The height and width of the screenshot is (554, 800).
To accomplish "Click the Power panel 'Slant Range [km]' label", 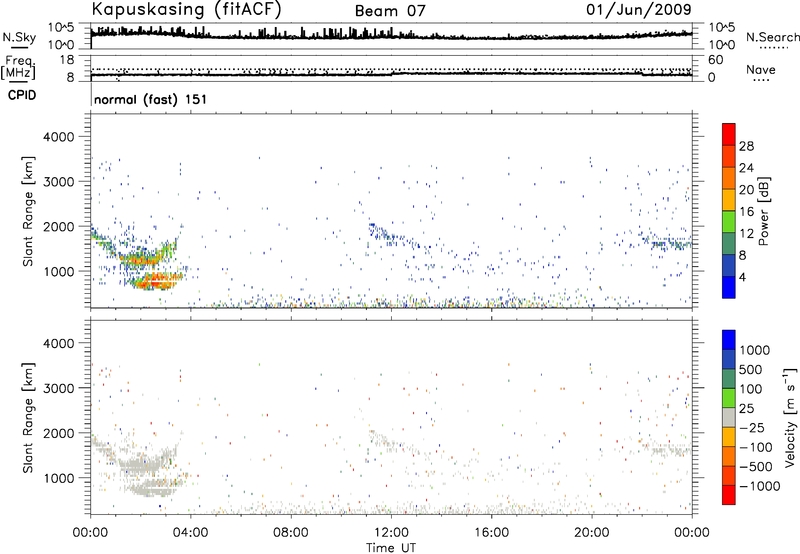I will pyautogui.click(x=28, y=211).
